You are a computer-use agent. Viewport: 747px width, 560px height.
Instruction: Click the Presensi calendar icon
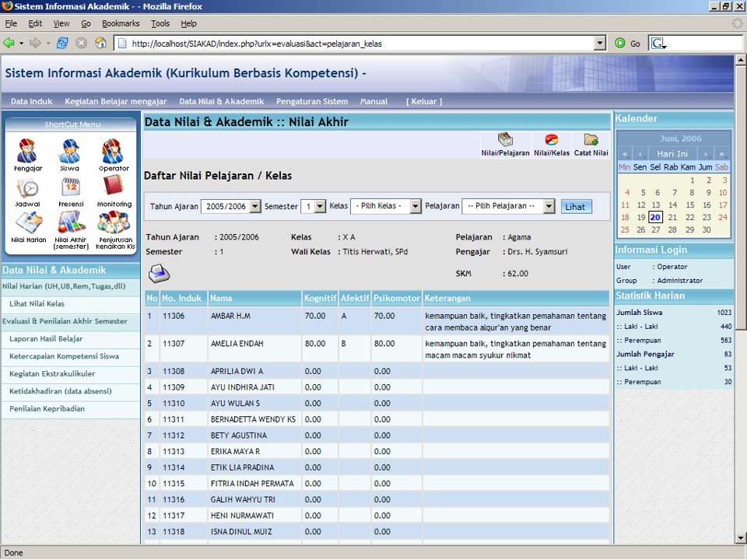[x=70, y=187]
